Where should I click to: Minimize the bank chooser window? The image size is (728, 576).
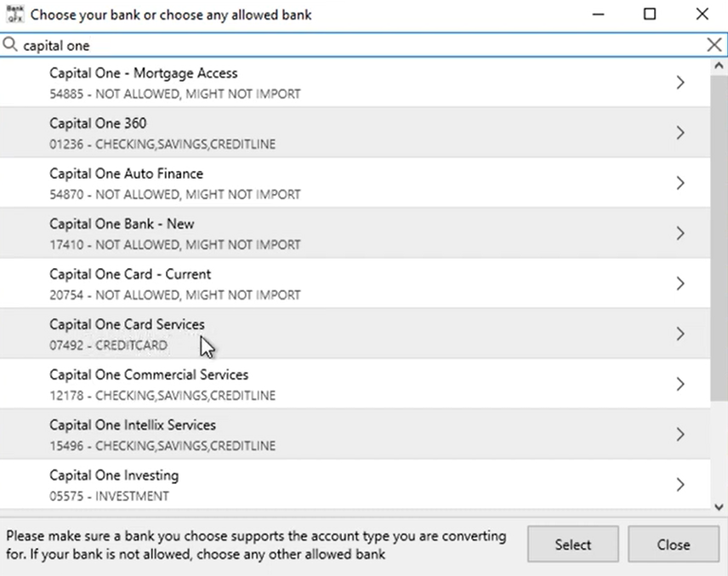pos(599,14)
